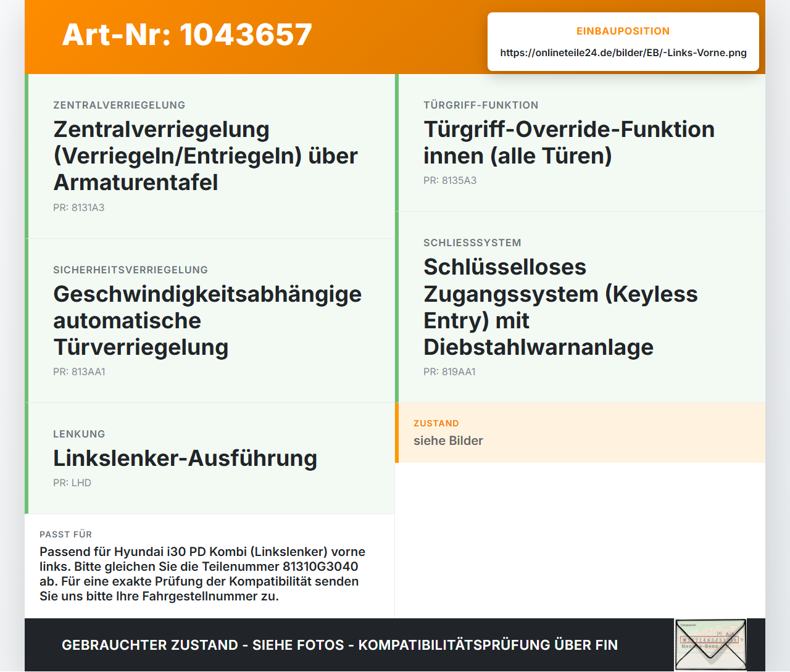Click the EINBAUPOSITION label
Image resolution: width=790 pixels, height=672 pixels.
point(623,31)
